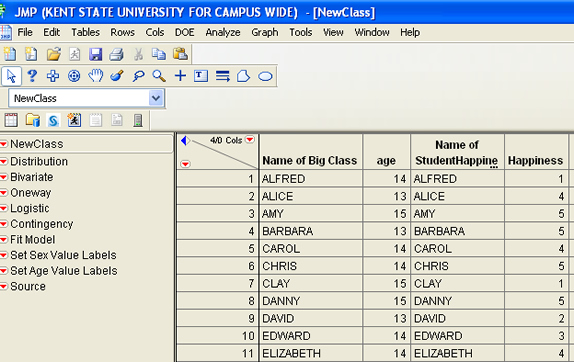574x362 pixels.
Task: Click the Paste clipboard icon
Action: tap(180, 54)
